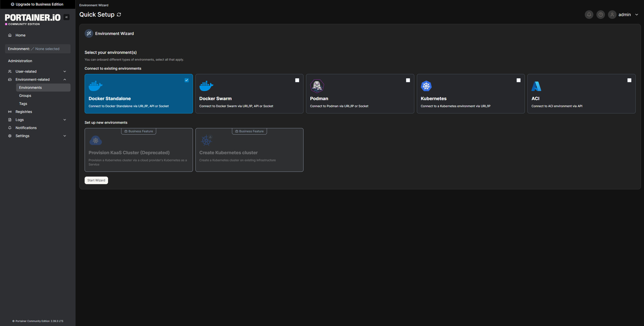
Task: Check the Podman checkbox
Action: pos(408,80)
